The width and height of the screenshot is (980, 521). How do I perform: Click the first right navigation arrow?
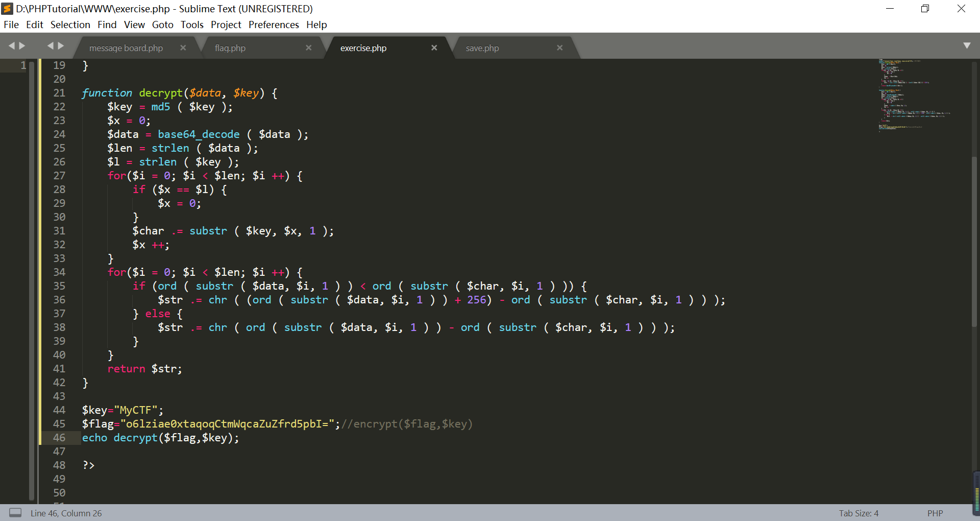click(22, 46)
